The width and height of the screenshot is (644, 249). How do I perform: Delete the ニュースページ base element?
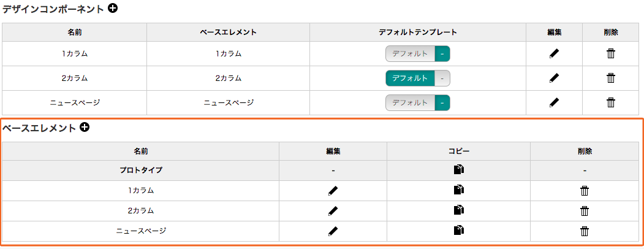point(585,231)
